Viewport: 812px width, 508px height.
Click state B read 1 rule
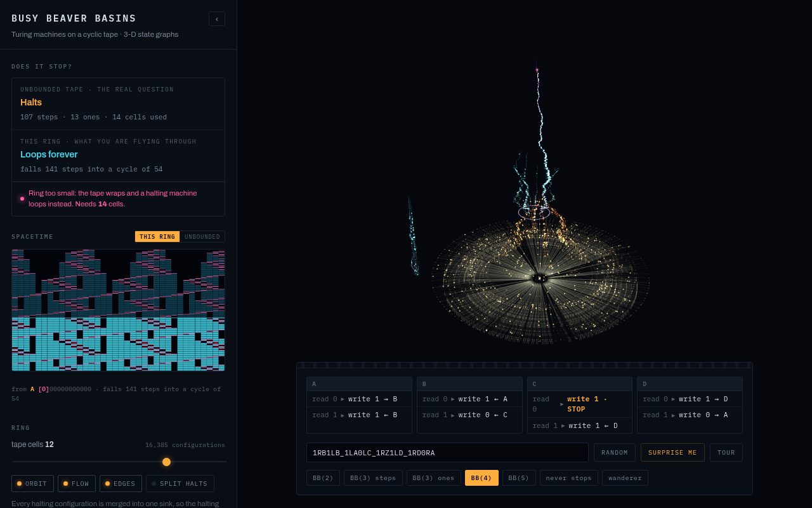coord(469,415)
